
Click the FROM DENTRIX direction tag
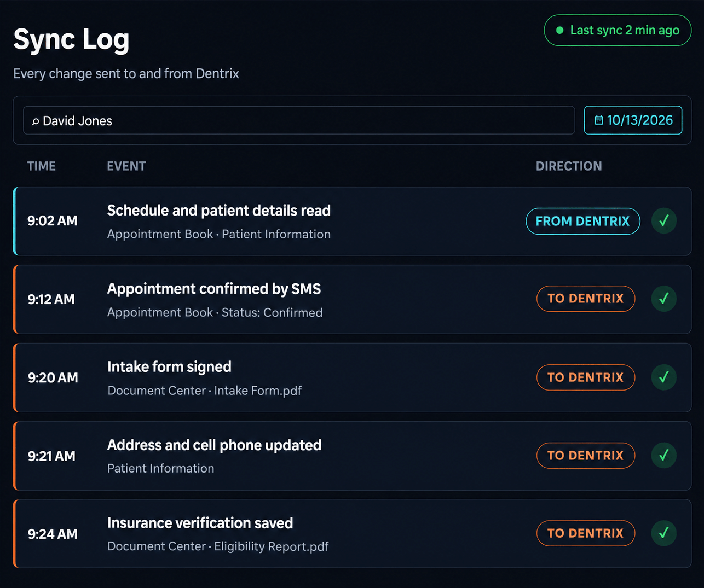point(583,221)
